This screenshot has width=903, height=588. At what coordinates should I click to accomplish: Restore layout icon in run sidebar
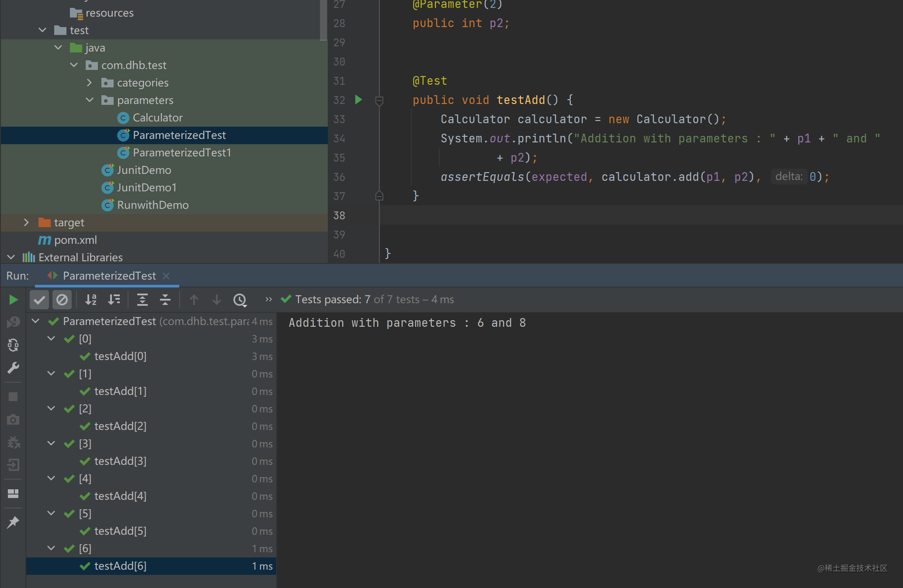[x=13, y=494]
